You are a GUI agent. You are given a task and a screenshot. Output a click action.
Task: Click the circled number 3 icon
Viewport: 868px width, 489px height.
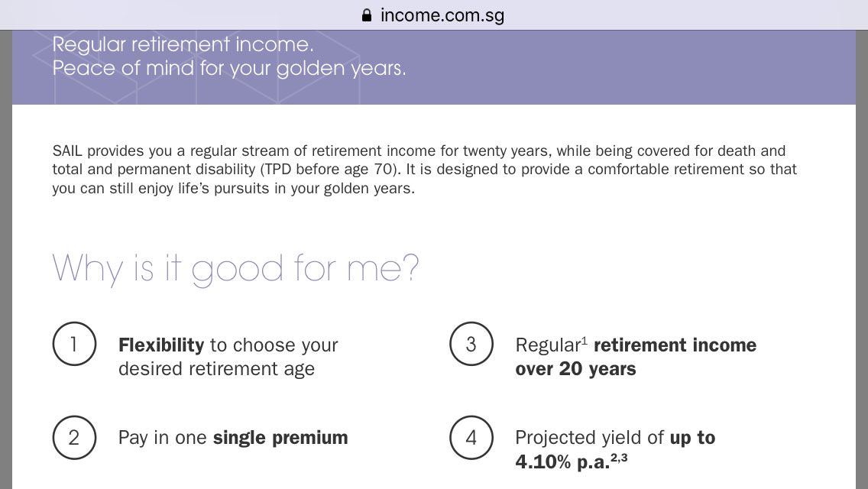[x=471, y=344]
